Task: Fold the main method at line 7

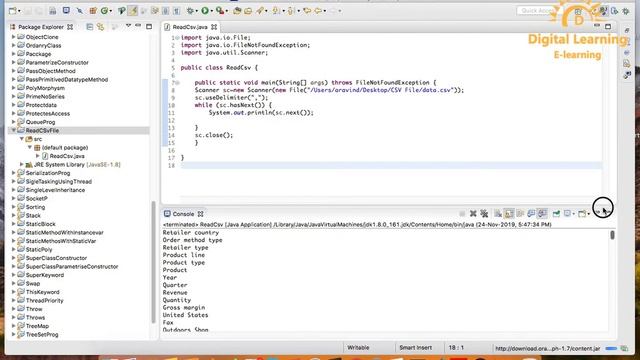Action: tap(178, 82)
